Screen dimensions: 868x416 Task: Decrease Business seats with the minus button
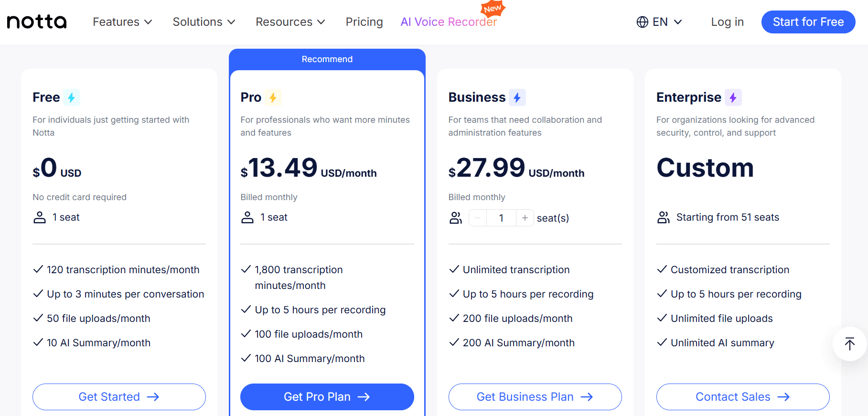(x=478, y=218)
